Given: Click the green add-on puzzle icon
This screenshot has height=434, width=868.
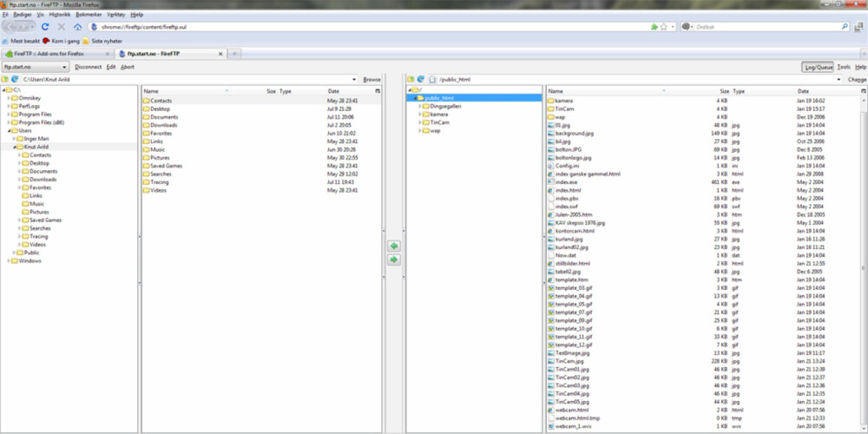Looking at the screenshot, I should point(654,27).
